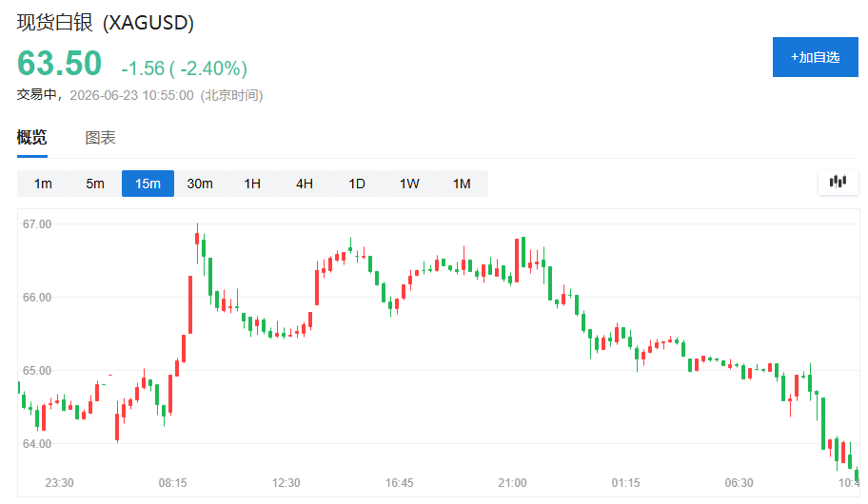Switch chart to 4H interval
868x504 pixels.
point(305,184)
